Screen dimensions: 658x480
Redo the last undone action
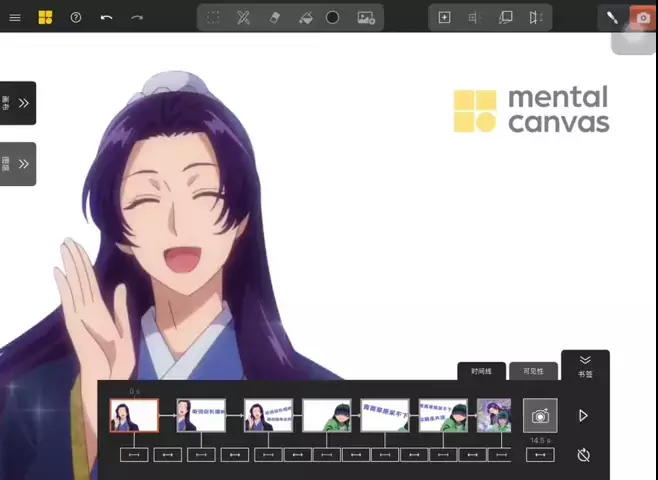137,18
